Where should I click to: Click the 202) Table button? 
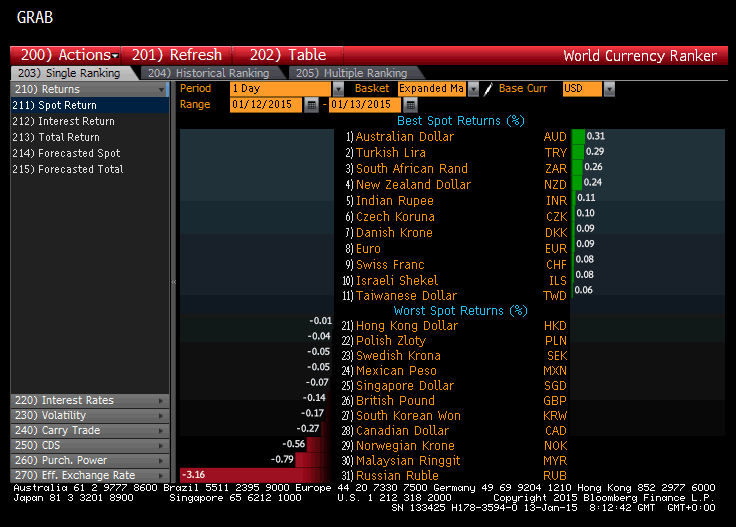point(288,55)
